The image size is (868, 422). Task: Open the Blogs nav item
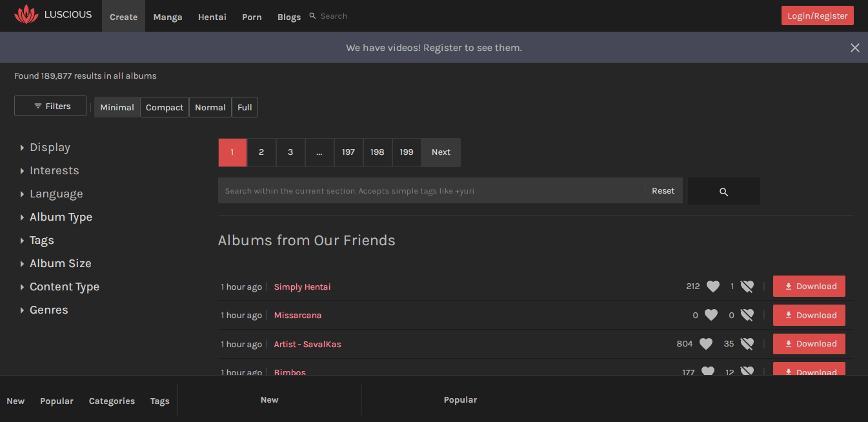(289, 16)
